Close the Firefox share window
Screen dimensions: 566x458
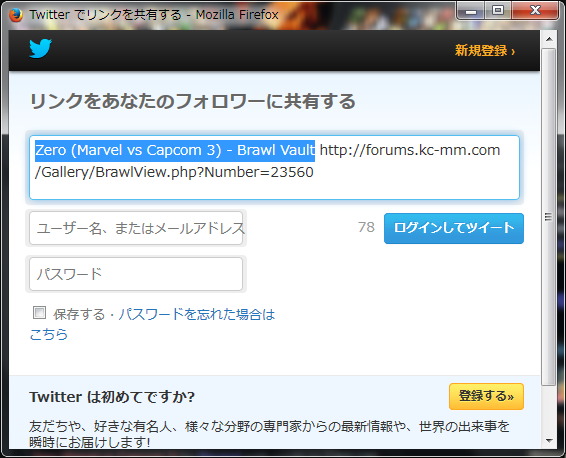pos(535,10)
